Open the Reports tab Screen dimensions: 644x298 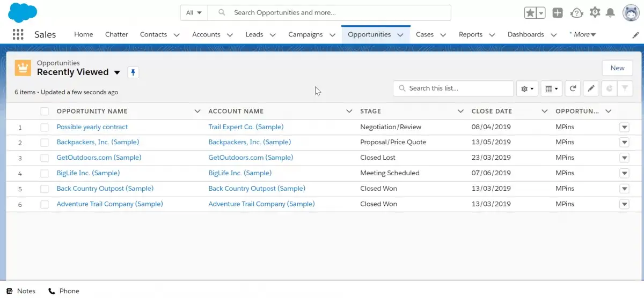(471, 34)
